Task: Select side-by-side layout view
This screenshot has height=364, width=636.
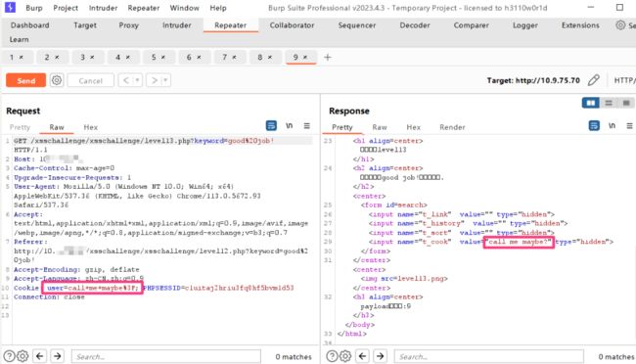Action: click(591, 103)
